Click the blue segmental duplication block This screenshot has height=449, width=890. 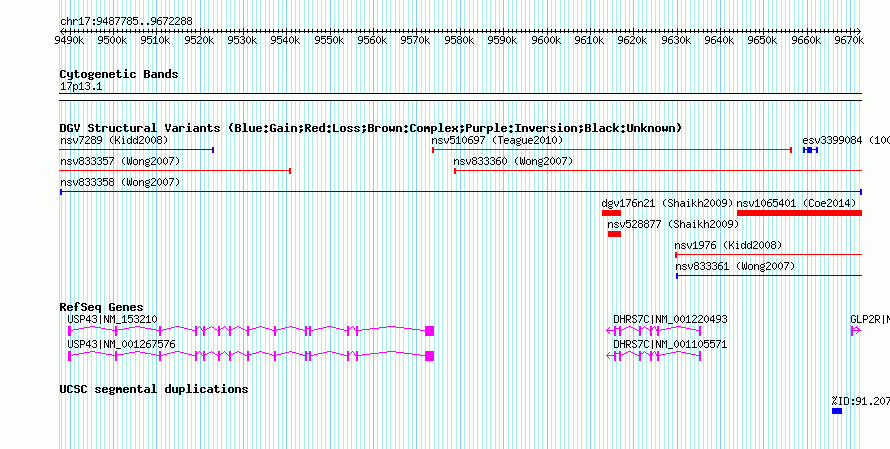pyautogui.click(x=837, y=411)
